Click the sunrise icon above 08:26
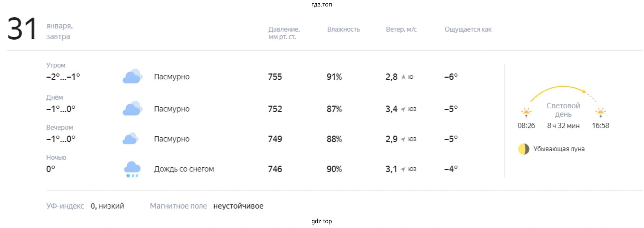Image resolution: width=644 pixels, height=228 pixels. (526, 112)
